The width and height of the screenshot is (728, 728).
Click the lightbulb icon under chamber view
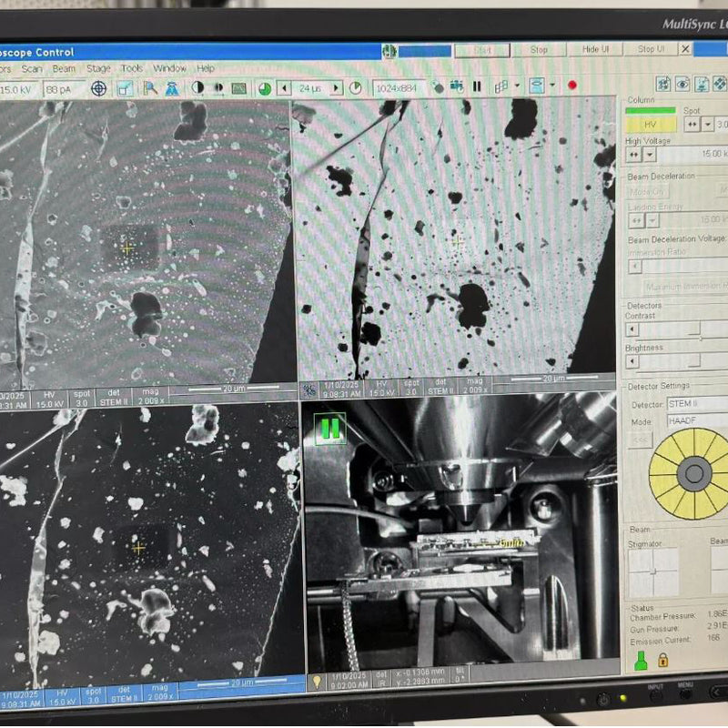pos(317,682)
